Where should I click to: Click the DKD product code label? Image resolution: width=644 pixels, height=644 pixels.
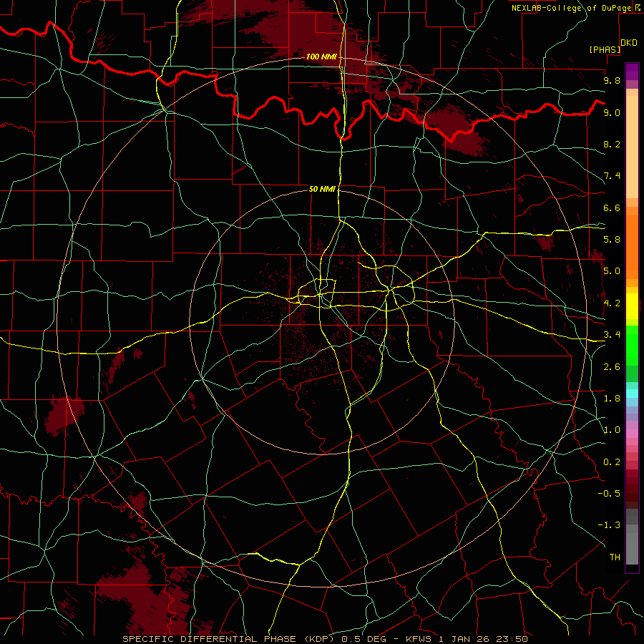pos(629,43)
